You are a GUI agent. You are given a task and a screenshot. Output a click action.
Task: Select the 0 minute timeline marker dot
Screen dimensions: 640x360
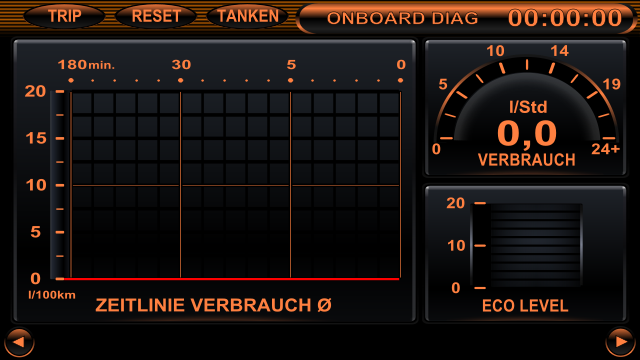(400, 80)
